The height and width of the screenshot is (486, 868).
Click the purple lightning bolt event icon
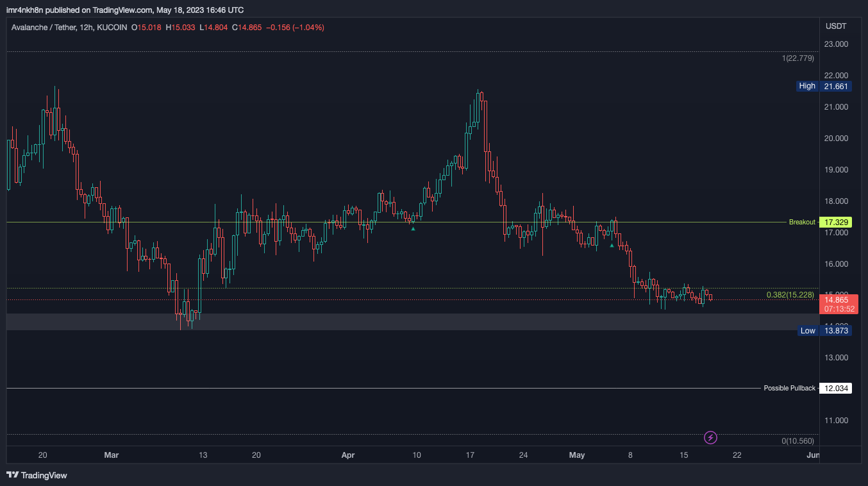(x=710, y=438)
